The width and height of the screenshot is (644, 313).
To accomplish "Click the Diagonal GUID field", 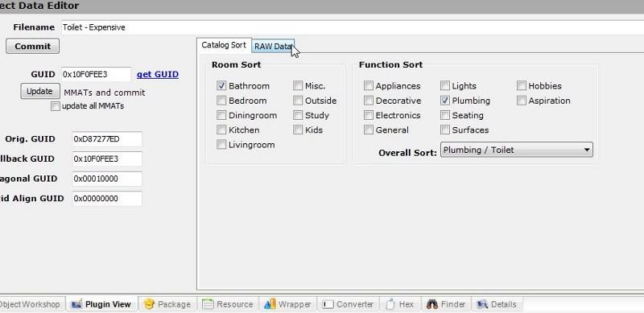I will tap(107, 179).
